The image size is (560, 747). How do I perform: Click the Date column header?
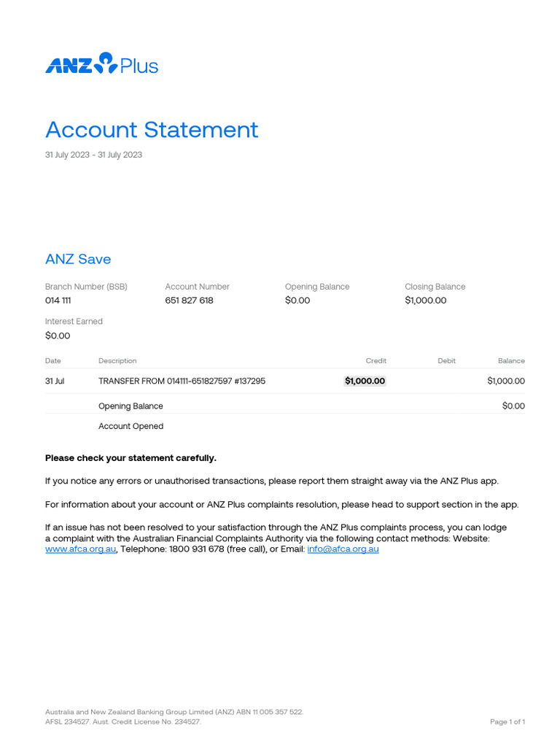(x=53, y=360)
